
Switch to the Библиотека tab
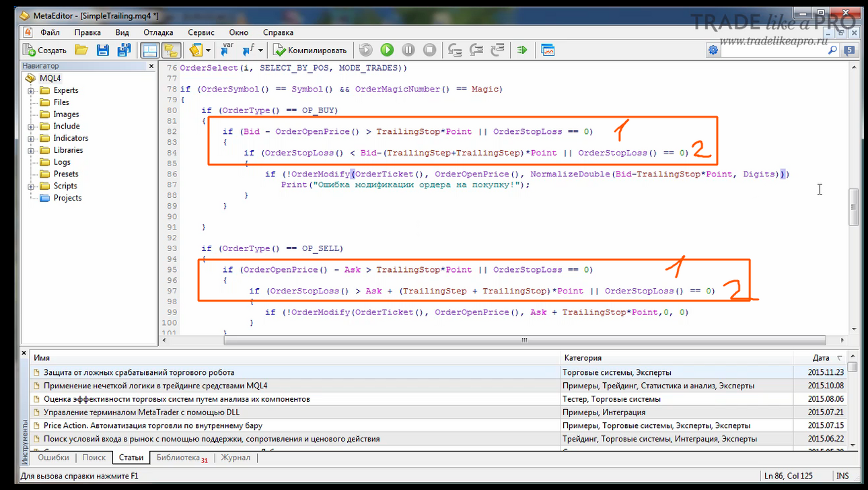coord(182,458)
